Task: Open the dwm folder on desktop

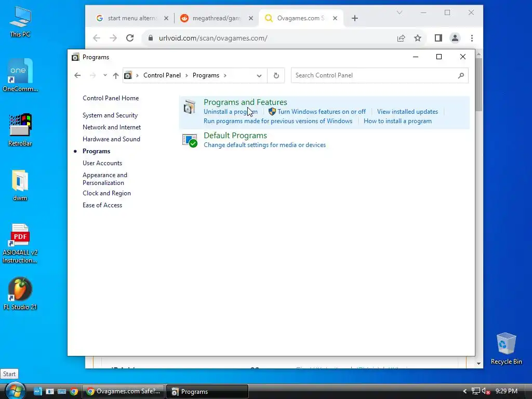Action: click(20, 185)
